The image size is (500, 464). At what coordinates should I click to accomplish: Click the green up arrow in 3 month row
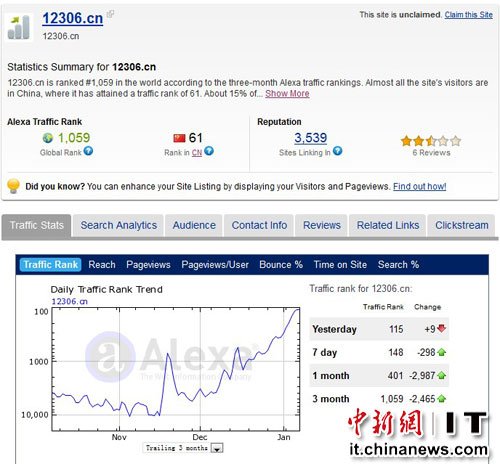[x=441, y=398]
